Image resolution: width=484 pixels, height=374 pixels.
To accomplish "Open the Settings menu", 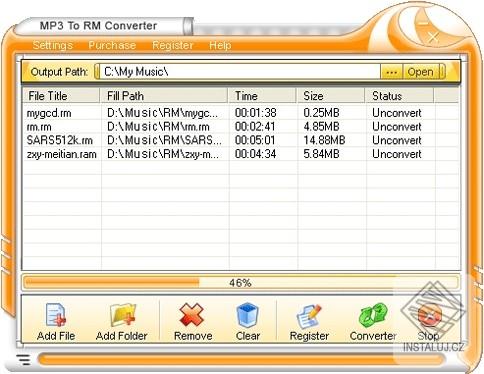I will (x=53, y=45).
